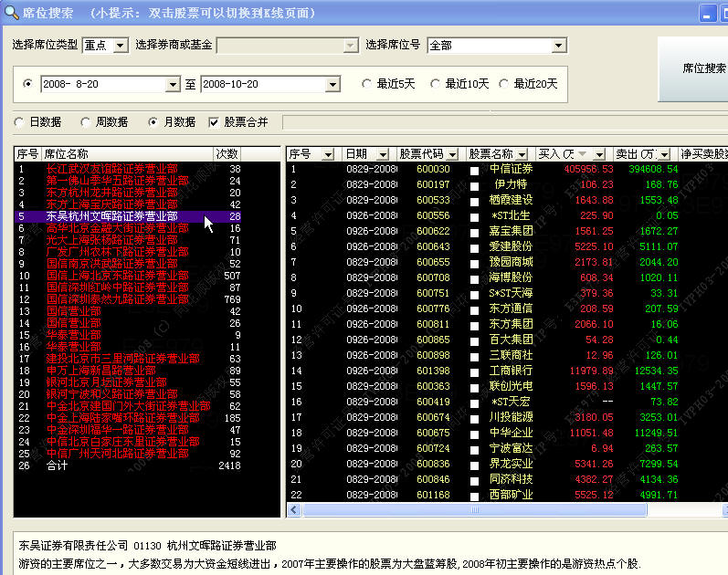Expand start date picker 2008-8-20
Image resolution: width=728 pixels, height=575 pixels.
(x=174, y=84)
